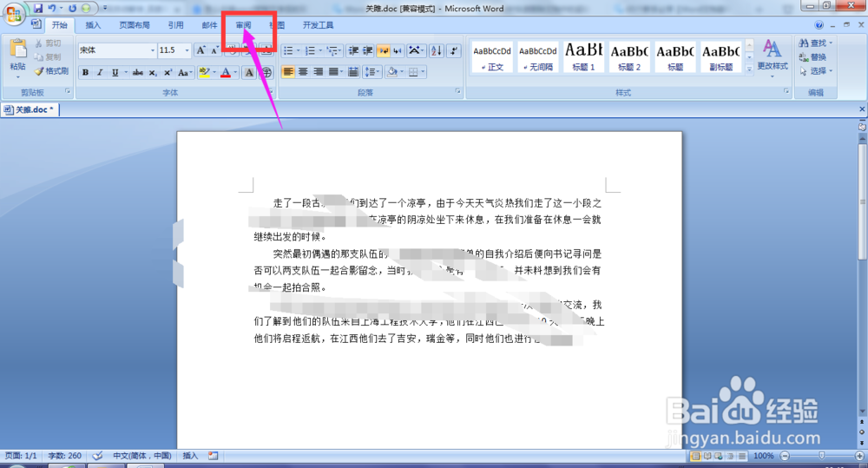This screenshot has height=468, width=868.
Task: Shrink font size with small A button
Action: point(214,50)
